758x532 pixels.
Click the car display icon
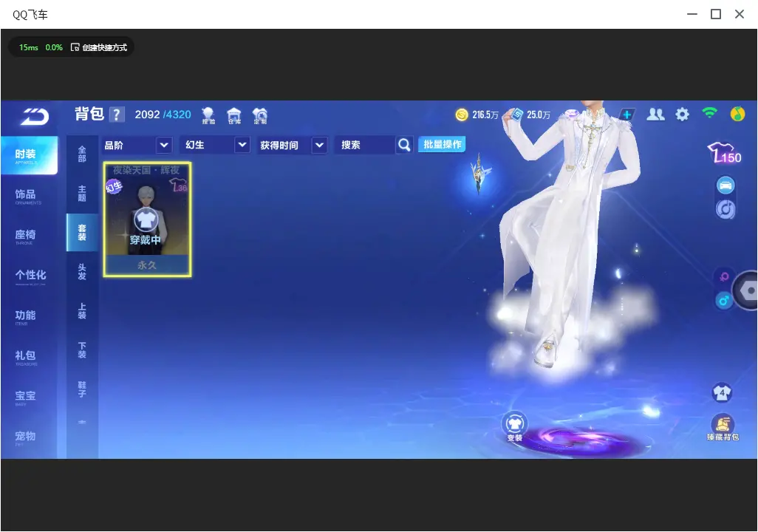(x=725, y=185)
